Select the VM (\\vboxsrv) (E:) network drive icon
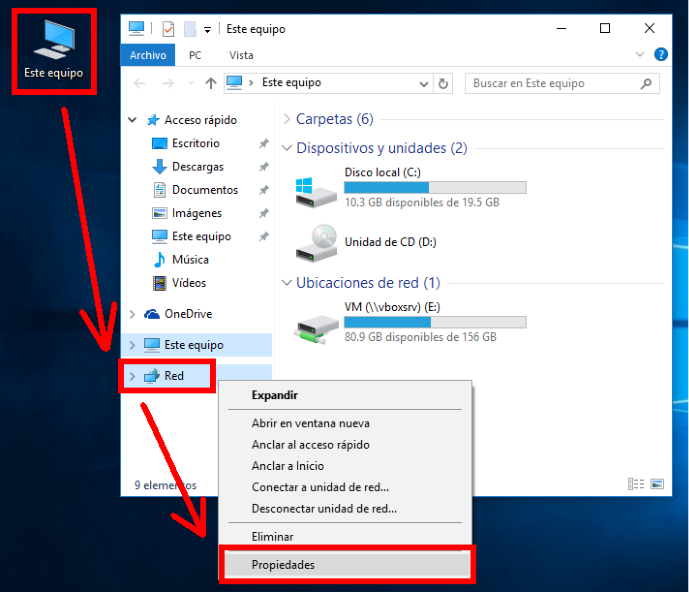Screen dimensions: 689x592 point(316,329)
